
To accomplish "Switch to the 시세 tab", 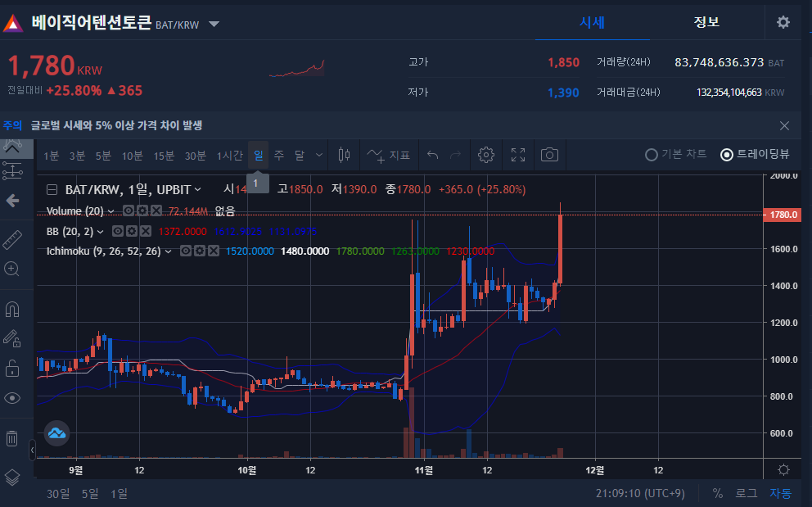I will pyautogui.click(x=592, y=22).
